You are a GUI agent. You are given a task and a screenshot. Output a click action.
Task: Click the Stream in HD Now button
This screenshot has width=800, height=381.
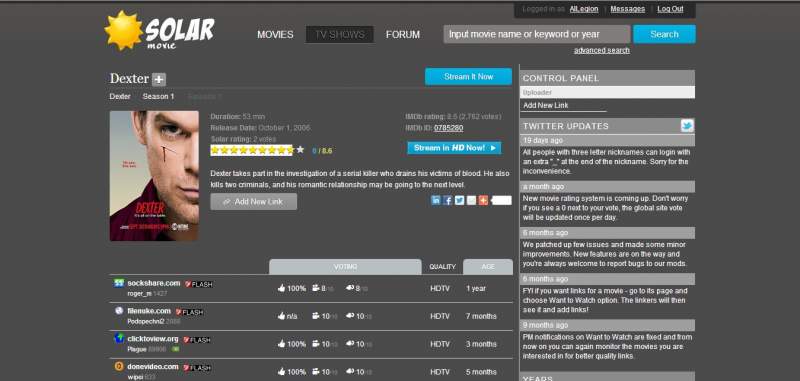(x=454, y=148)
